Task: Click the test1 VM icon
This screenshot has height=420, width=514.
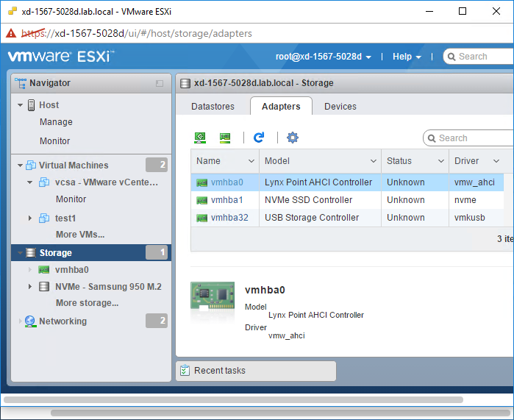Action: (44, 218)
